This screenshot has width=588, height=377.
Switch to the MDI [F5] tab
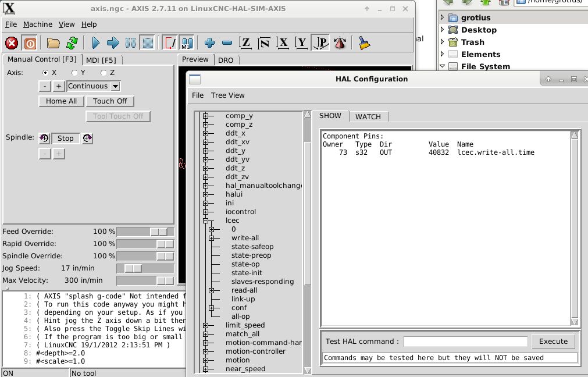click(101, 60)
